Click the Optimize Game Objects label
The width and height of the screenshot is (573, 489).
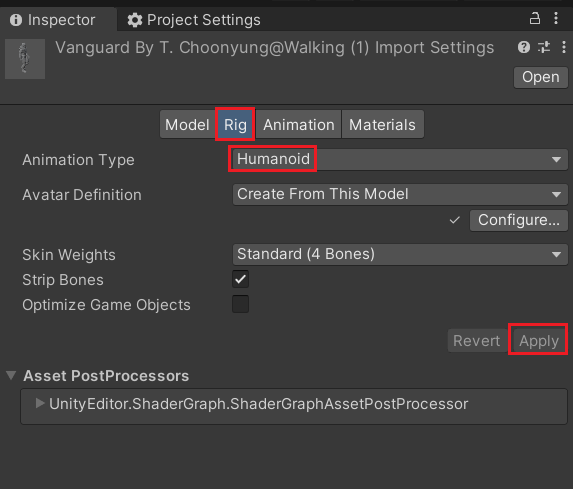106,305
